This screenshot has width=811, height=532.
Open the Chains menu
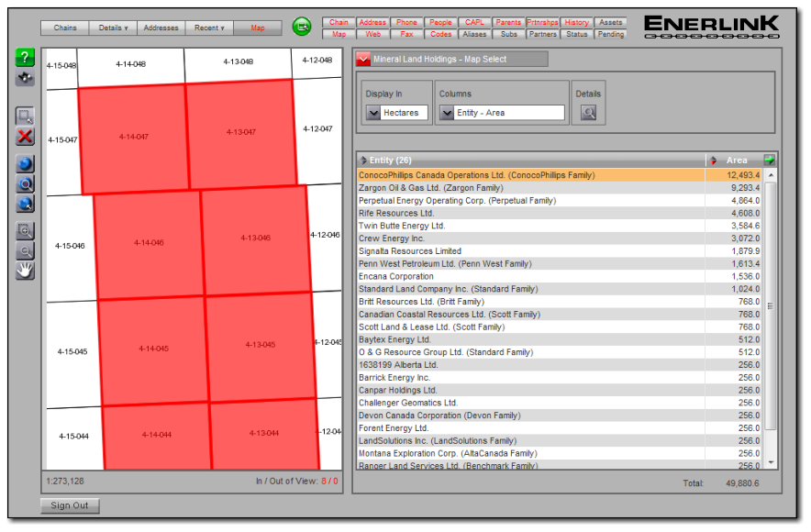tap(64, 28)
